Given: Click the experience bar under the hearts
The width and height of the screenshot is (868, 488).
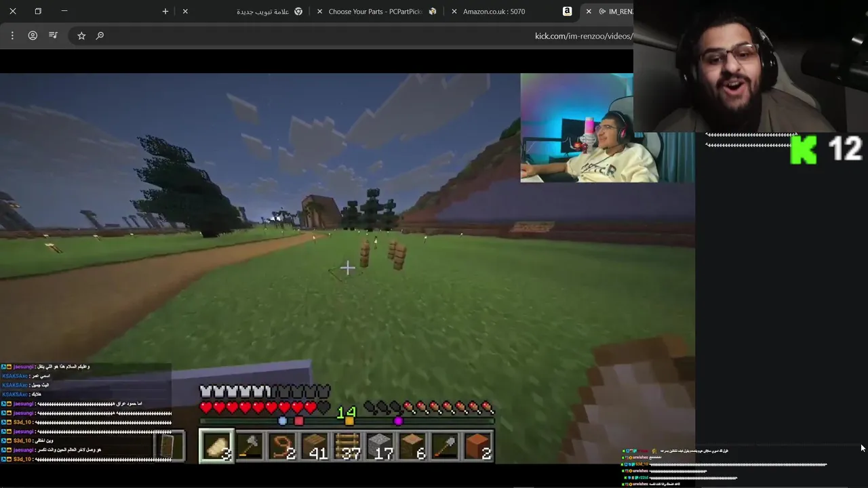Looking at the screenshot, I should 347,421.
